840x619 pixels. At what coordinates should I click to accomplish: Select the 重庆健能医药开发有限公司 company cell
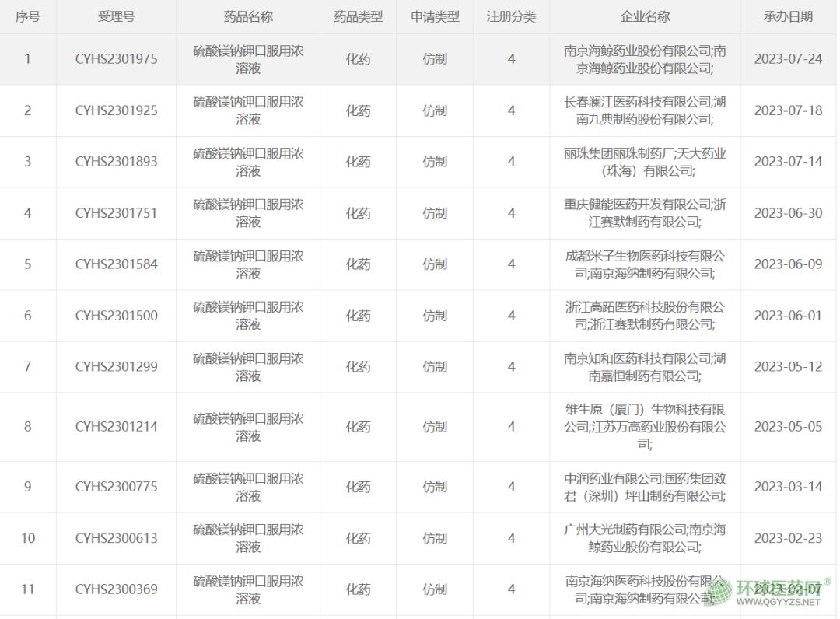pos(645,213)
